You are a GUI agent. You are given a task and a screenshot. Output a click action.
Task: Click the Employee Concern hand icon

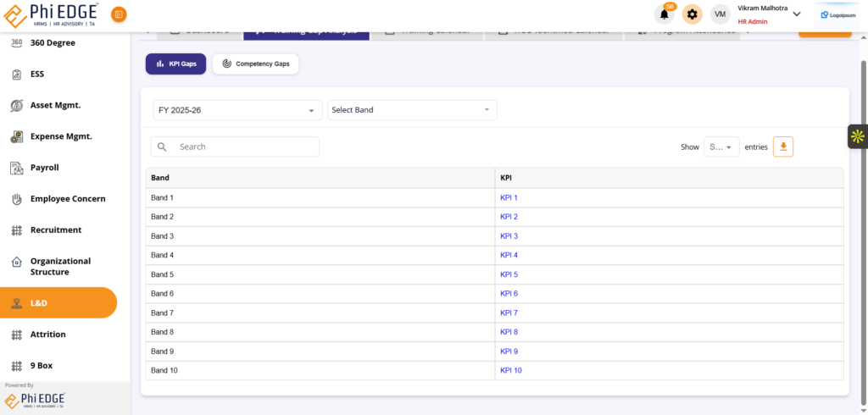(x=16, y=199)
